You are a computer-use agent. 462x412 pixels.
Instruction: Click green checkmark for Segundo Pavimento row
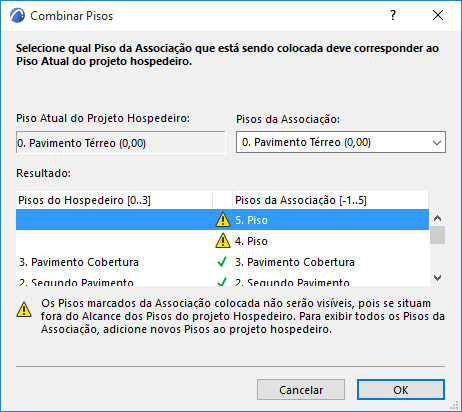pos(222,282)
